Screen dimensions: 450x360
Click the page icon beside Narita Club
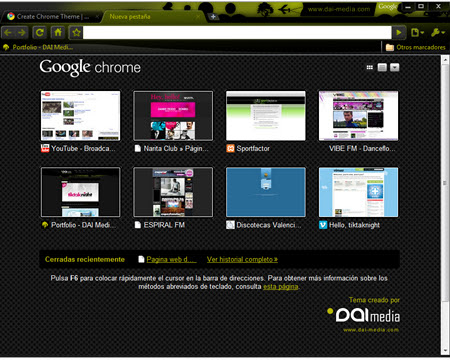pyautogui.click(x=138, y=148)
